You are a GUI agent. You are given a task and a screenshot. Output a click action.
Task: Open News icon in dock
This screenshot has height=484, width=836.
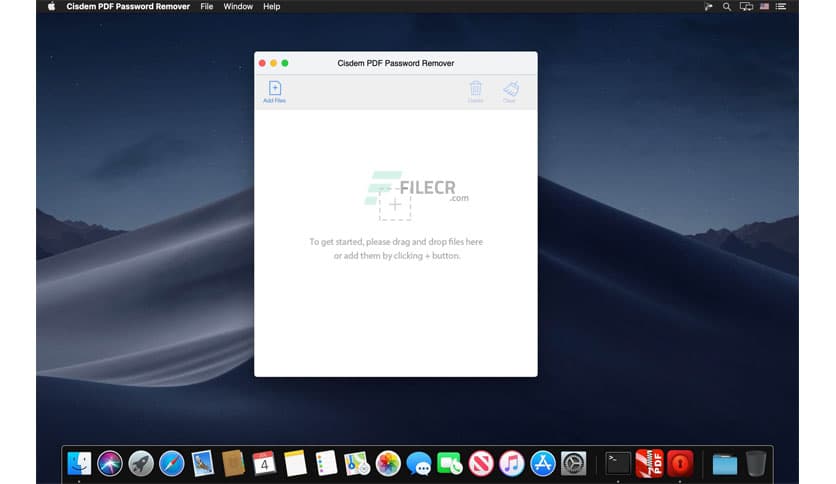481,463
